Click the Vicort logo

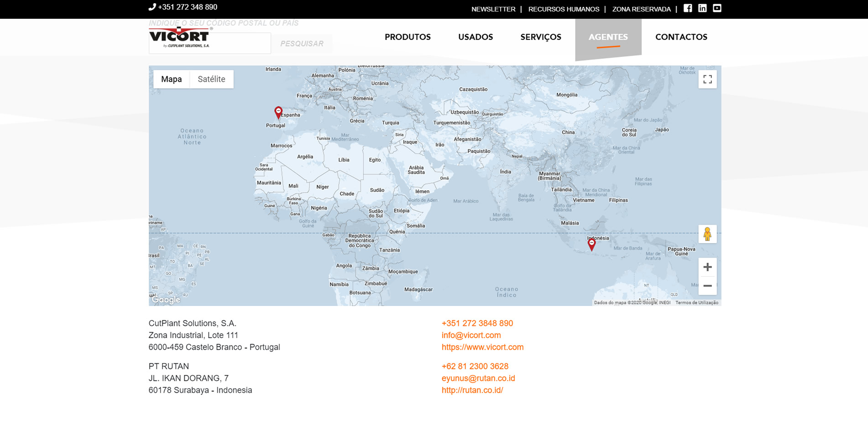(x=180, y=37)
